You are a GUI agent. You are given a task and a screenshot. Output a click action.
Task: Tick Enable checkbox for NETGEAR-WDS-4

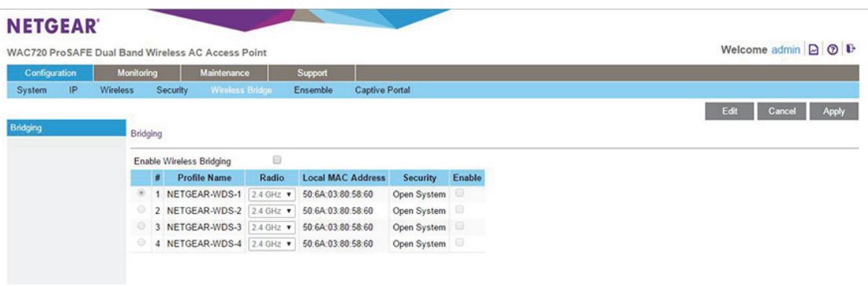coord(459,242)
